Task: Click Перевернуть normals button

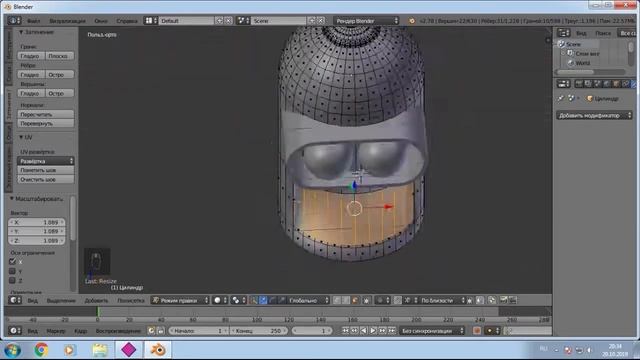Action: pyautogui.click(x=46, y=123)
